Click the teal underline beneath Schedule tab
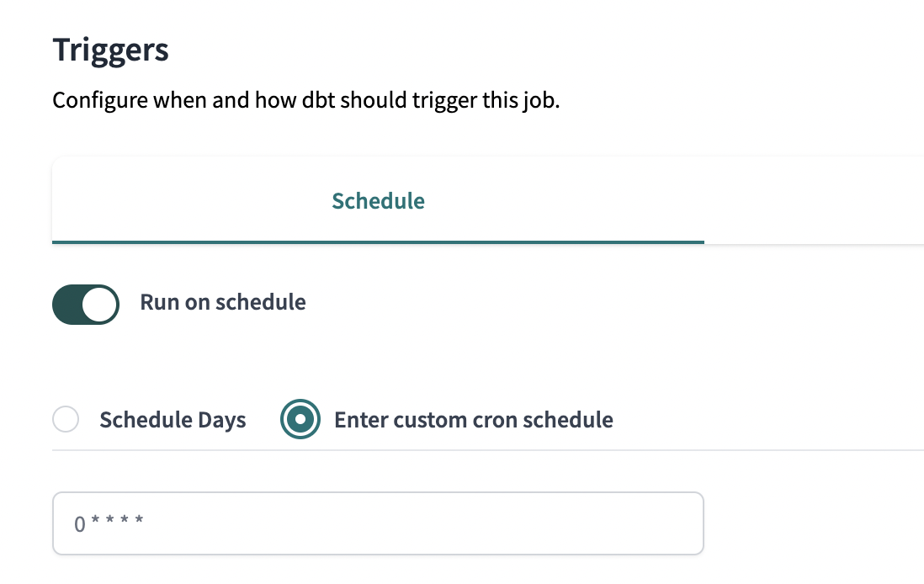Viewport: 924px width, 584px height. pos(378,242)
